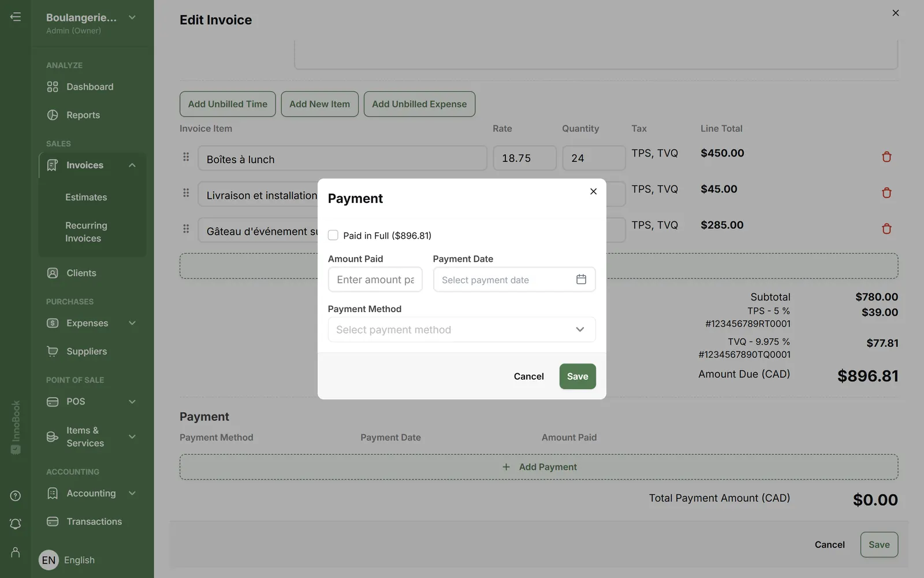Open Recurring Invoices in the sidebar
Viewport: 924px width, 578px height.
(x=86, y=232)
